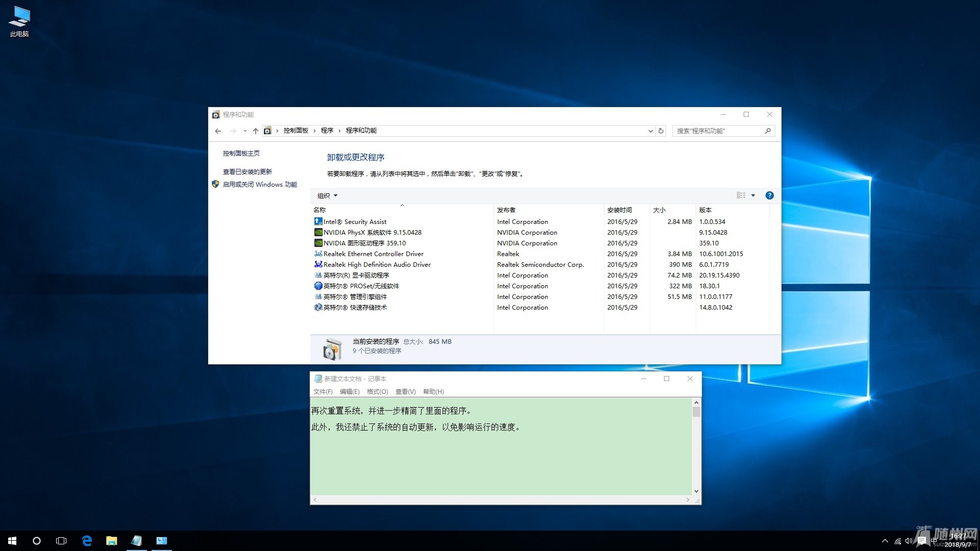Open Notepad 格式(O) menu
Viewport: 980px width, 551px height.
point(378,392)
